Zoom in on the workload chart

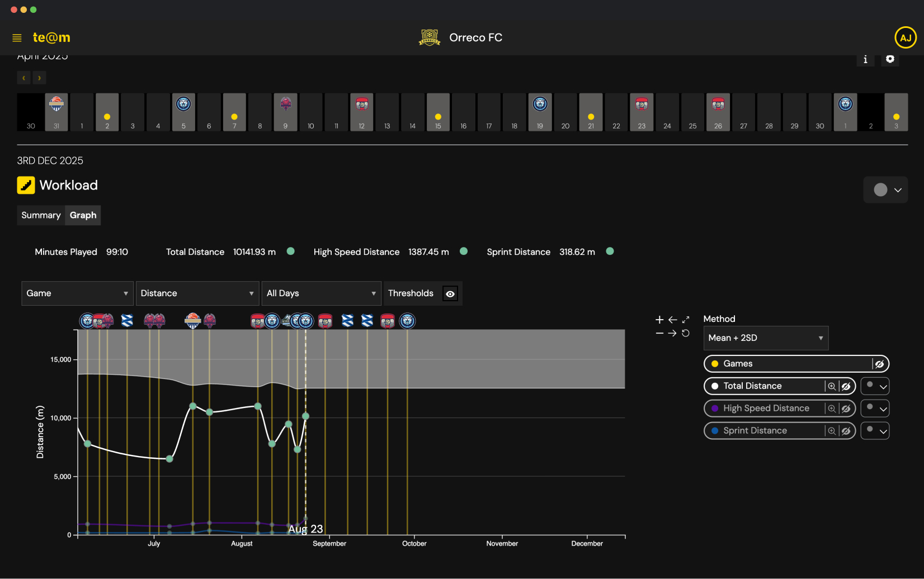pyautogui.click(x=659, y=320)
